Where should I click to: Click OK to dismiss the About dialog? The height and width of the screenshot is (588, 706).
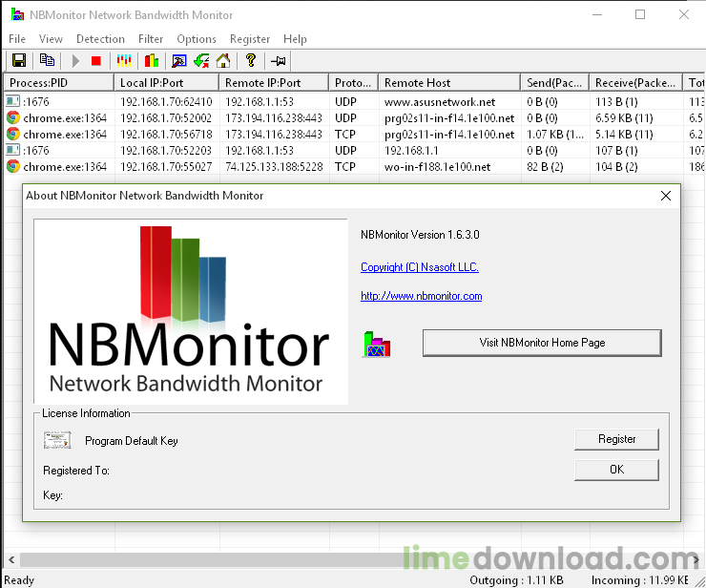pos(616,470)
